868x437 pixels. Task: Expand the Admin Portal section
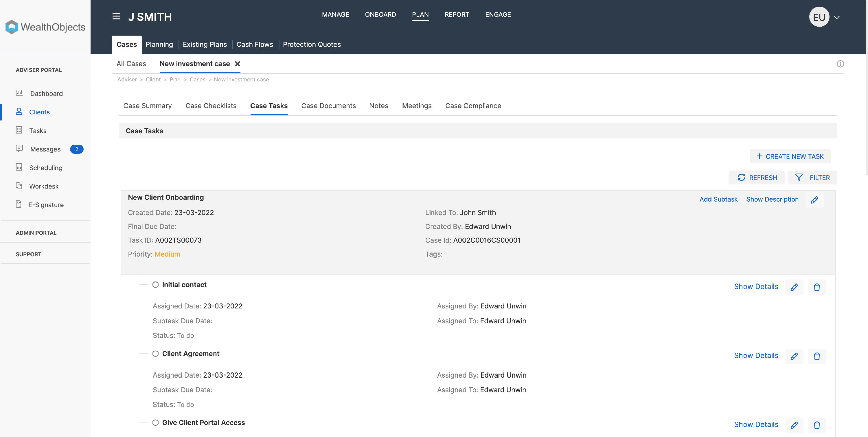tap(36, 233)
